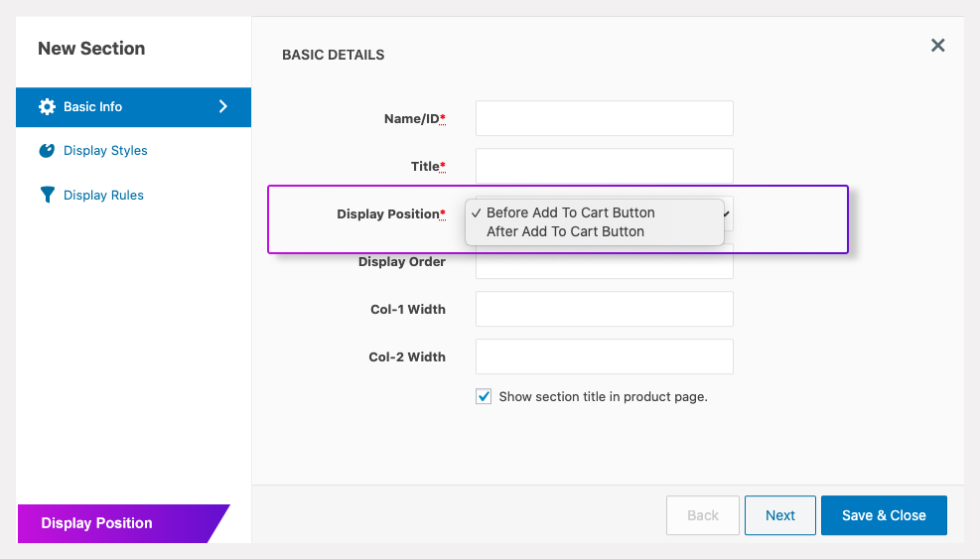This screenshot has width=980, height=559.
Task: Click the Title field label
Action: [x=428, y=167]
